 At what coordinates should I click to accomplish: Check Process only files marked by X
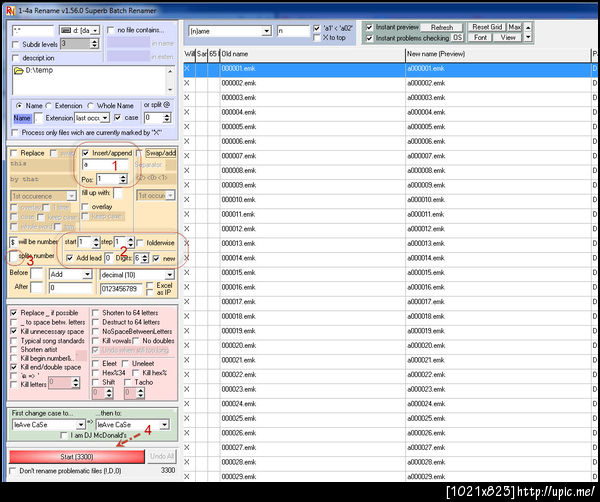coord(15,132)
